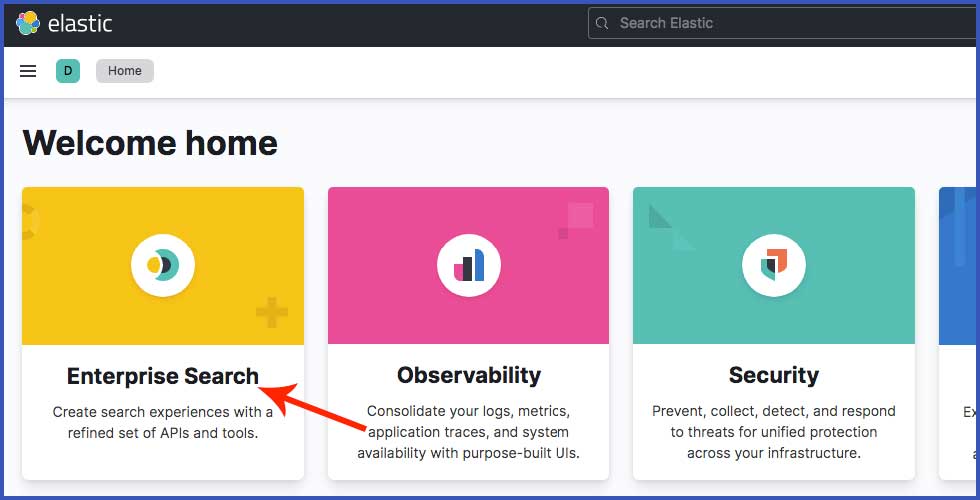This screenshot has width=980, height=500.
Task: Click the partially visible blue card image
Action: coord(958,266)
